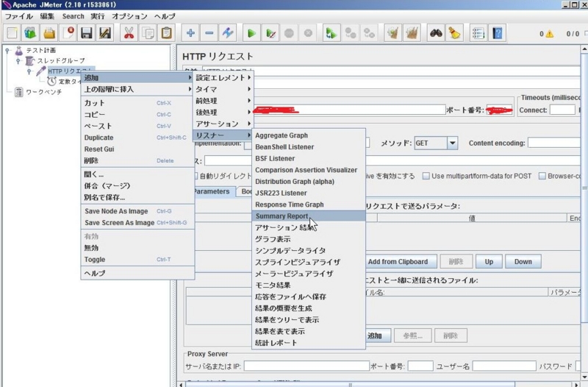Click the Search binoculars icon
The height and width of the screenshot is (387, 588).
436,33
